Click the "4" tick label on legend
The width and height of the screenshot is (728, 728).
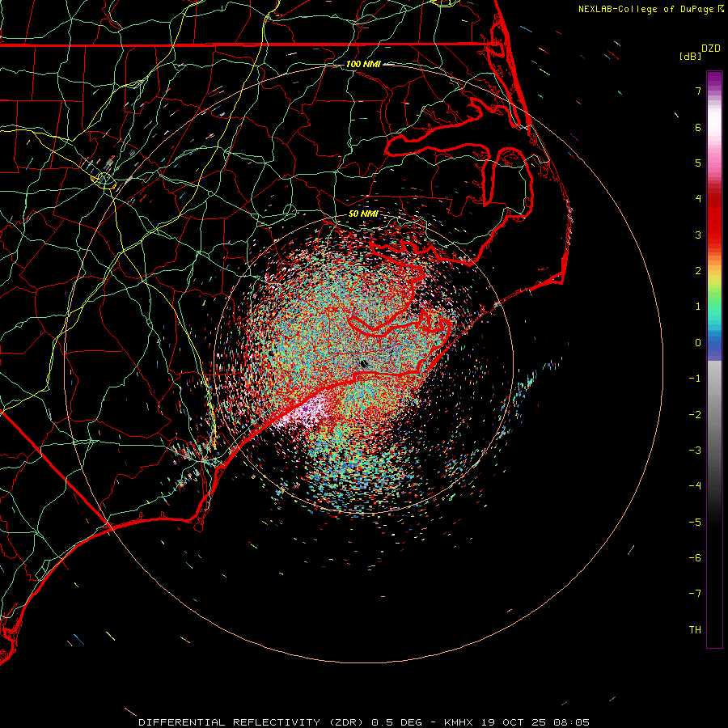(698, 199)
